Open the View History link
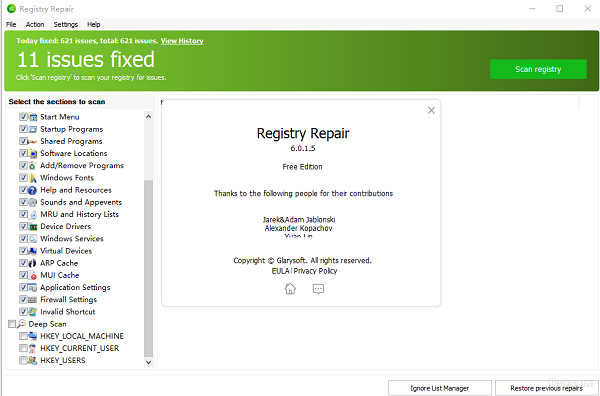 tap(182, 41)
